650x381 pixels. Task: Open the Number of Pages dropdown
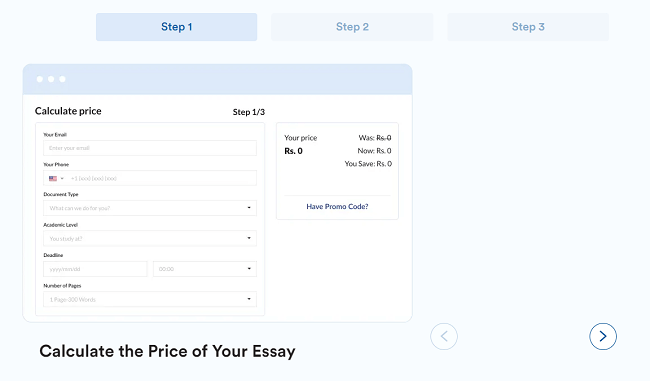(150, 299)
